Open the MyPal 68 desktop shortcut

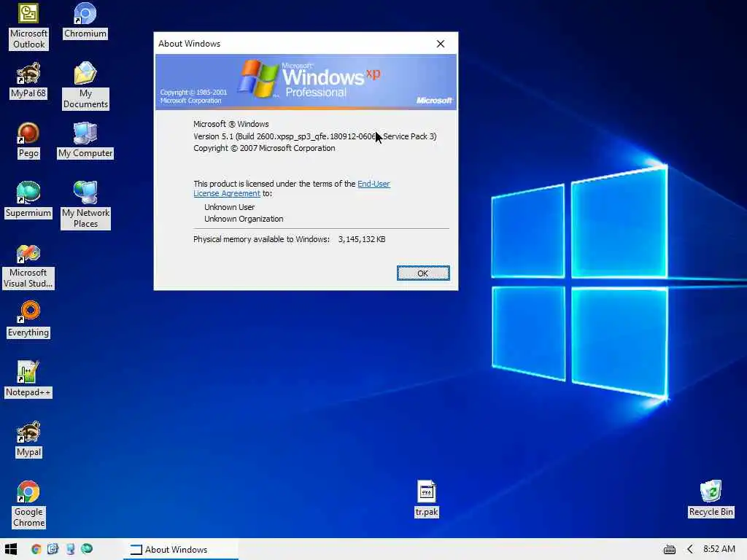click(x=28, y=80)
